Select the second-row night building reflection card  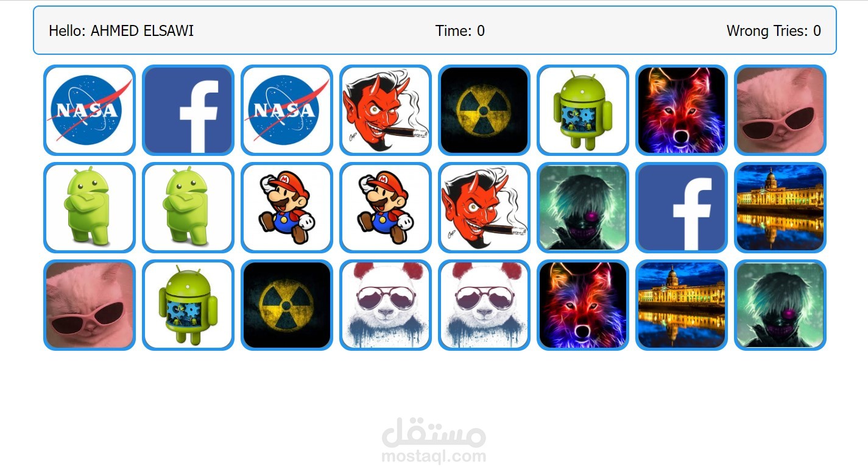(780, 208)
